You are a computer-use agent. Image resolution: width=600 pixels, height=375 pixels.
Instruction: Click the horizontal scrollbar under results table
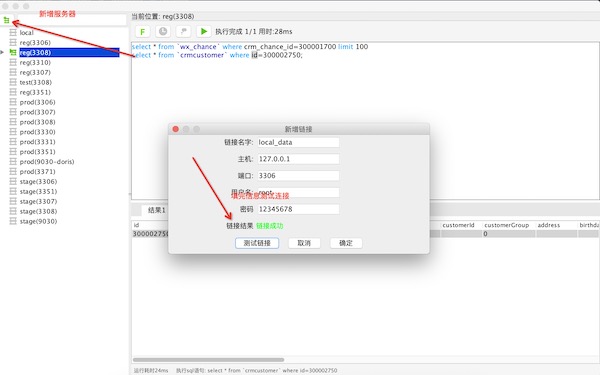[209, 360]
